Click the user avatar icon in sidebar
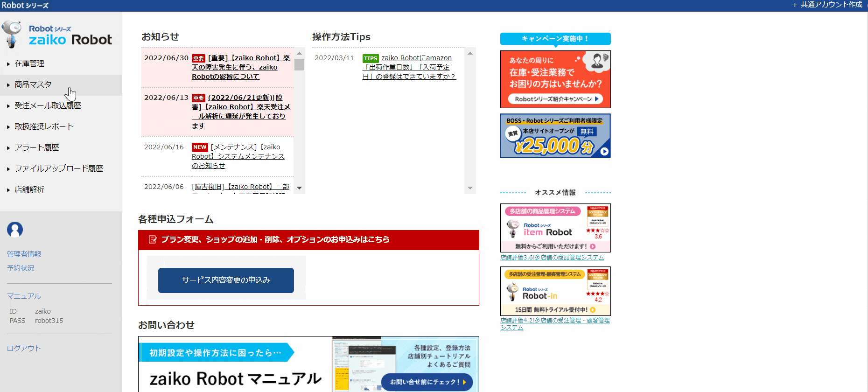This screenshot has height=392, width=868. (x=15, y=230)
